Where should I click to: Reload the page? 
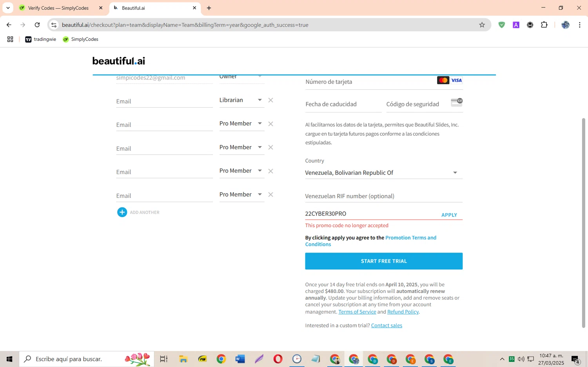[x=37, y=25]
